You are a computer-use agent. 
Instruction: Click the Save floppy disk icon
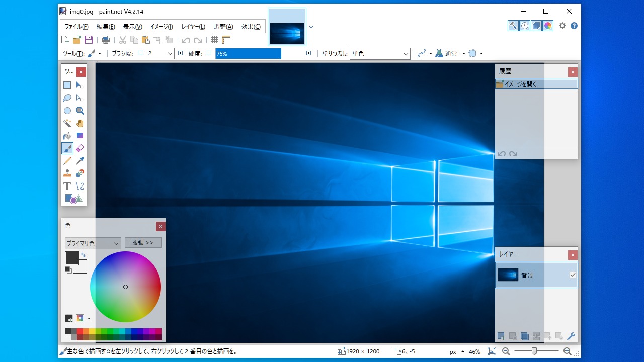coord(89,40)
